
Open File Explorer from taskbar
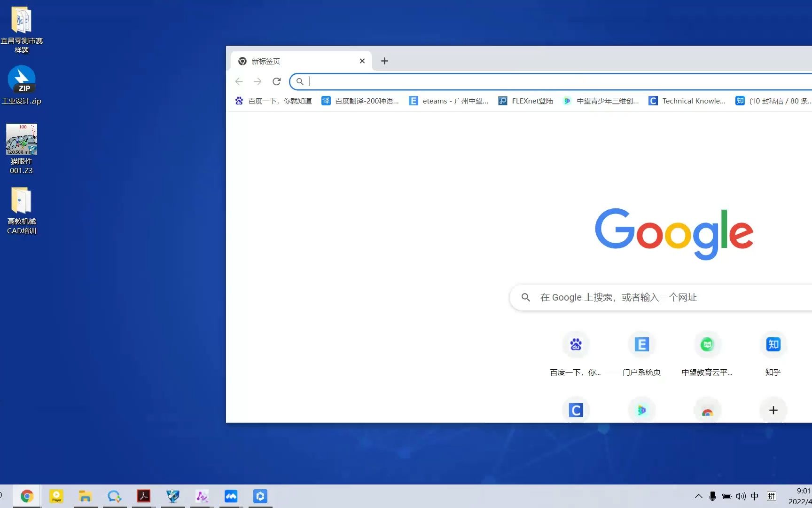click(x=85, y=496)
